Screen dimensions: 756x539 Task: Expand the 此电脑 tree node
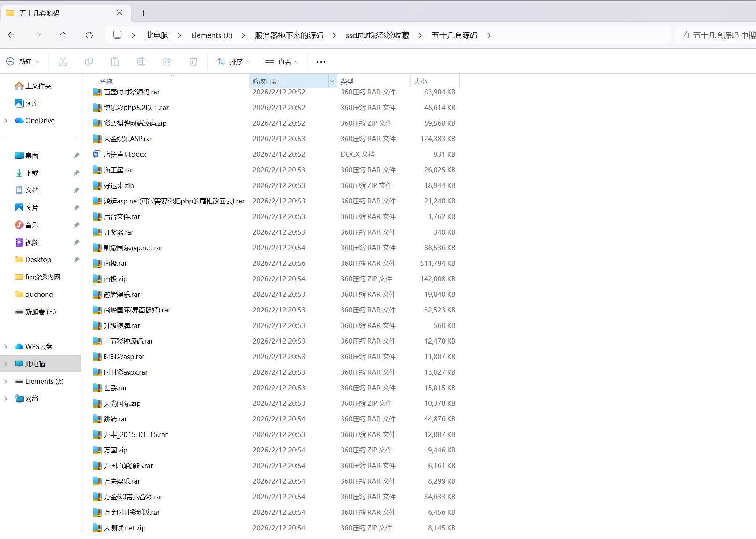click(6, 364)
